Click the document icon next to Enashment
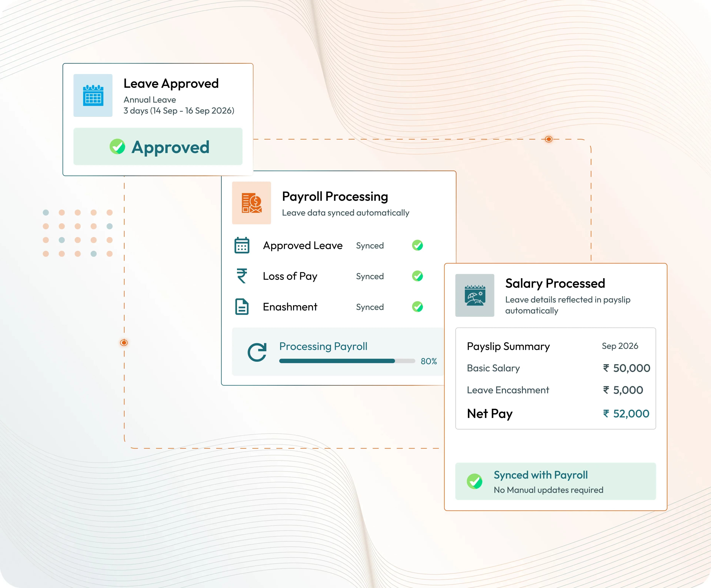711x588 pixels. coord(242,307)
